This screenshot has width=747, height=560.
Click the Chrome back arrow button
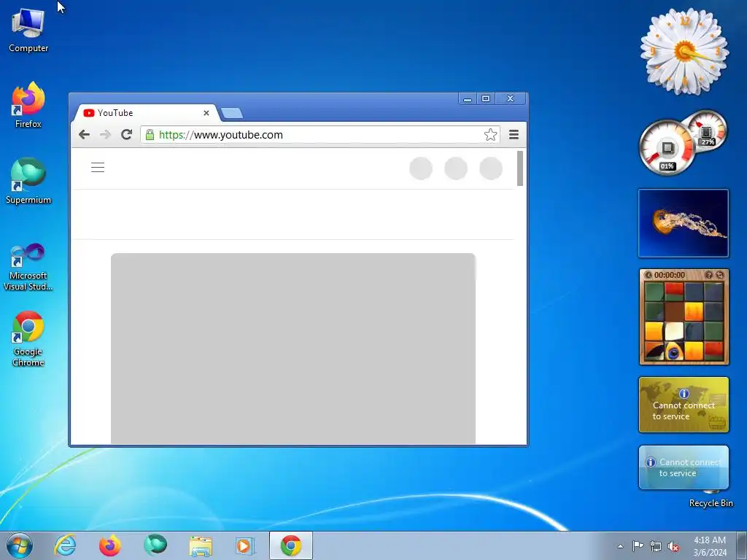click(x=85, y=135)
